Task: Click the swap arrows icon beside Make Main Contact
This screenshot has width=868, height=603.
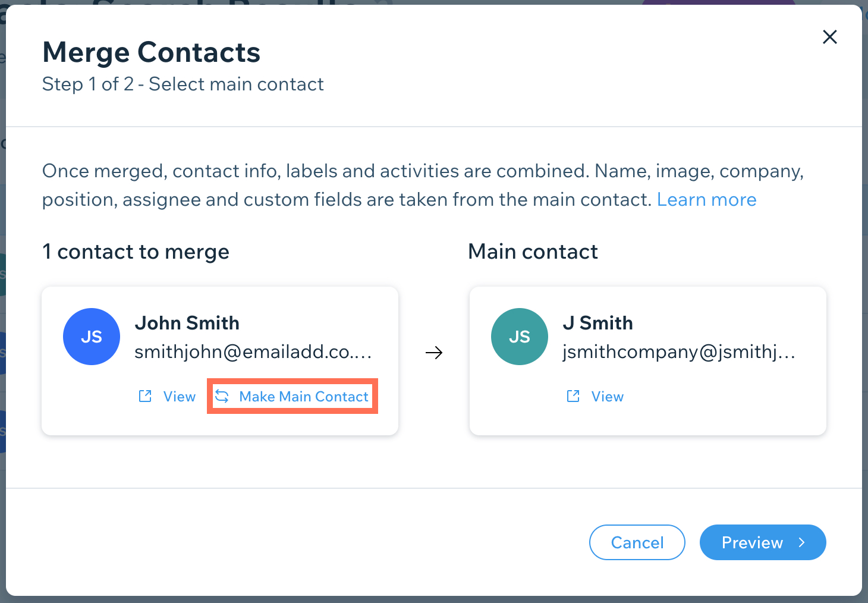Action: pyautogui.click(x=222, y=396)
